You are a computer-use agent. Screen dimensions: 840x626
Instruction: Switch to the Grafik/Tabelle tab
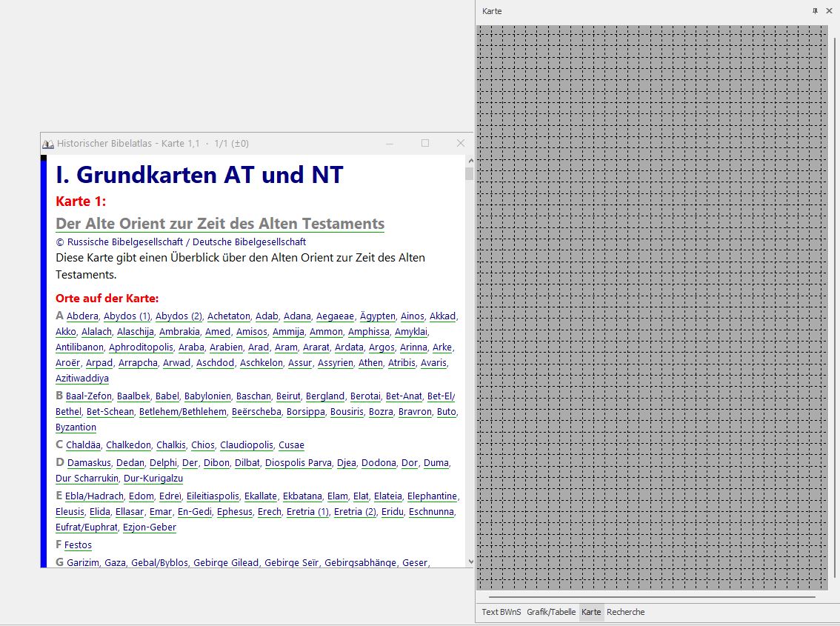coord(550,612)
